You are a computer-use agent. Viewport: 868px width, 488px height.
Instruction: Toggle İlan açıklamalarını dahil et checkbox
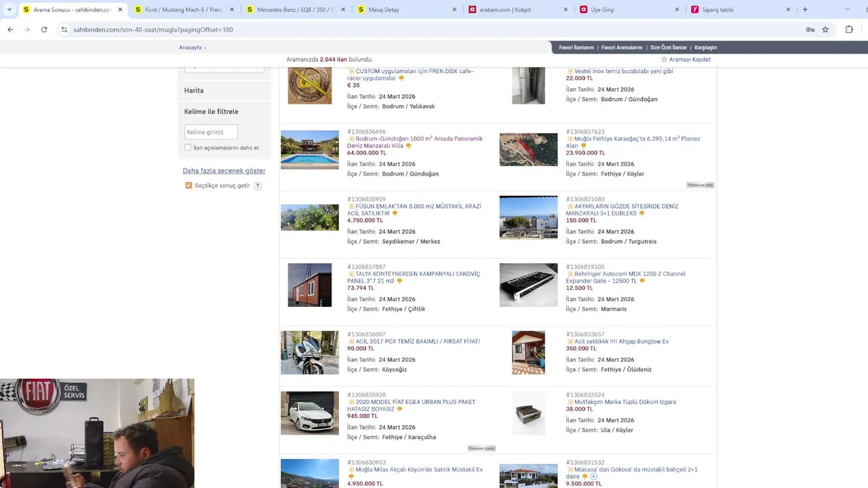coord(188,148)
